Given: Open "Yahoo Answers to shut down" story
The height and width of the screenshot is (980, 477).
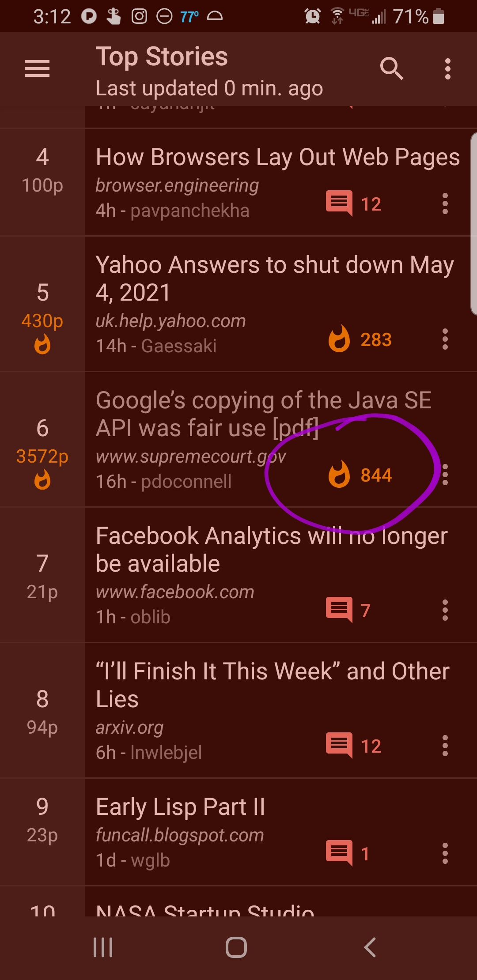Looking at the screenshot, I should (x=274, y=278).
